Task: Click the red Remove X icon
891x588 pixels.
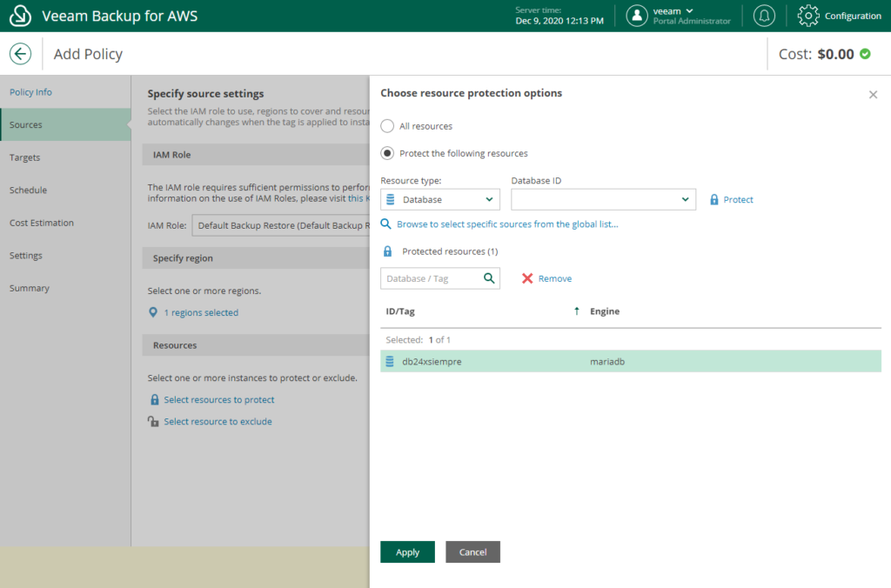Action: click(x=527, y=278)
